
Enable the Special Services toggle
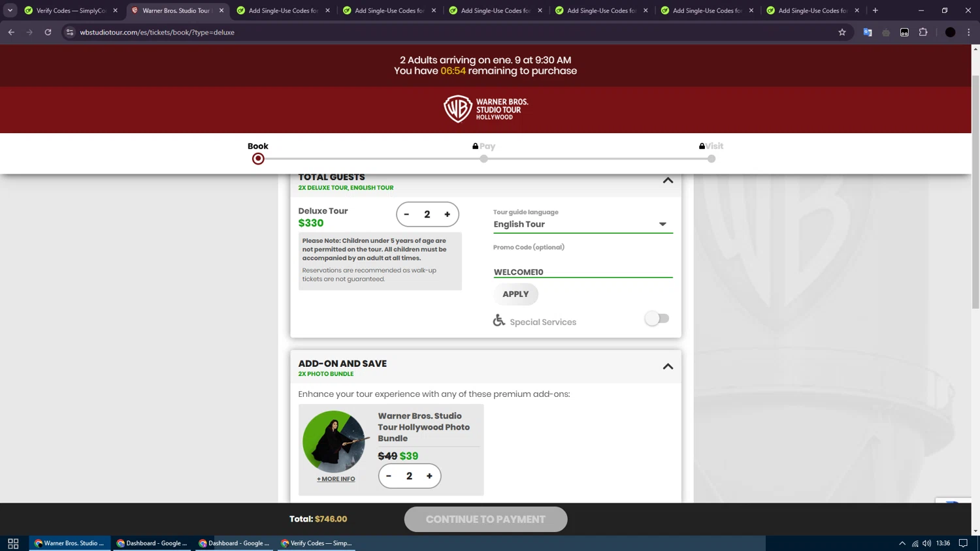[657, 319]
